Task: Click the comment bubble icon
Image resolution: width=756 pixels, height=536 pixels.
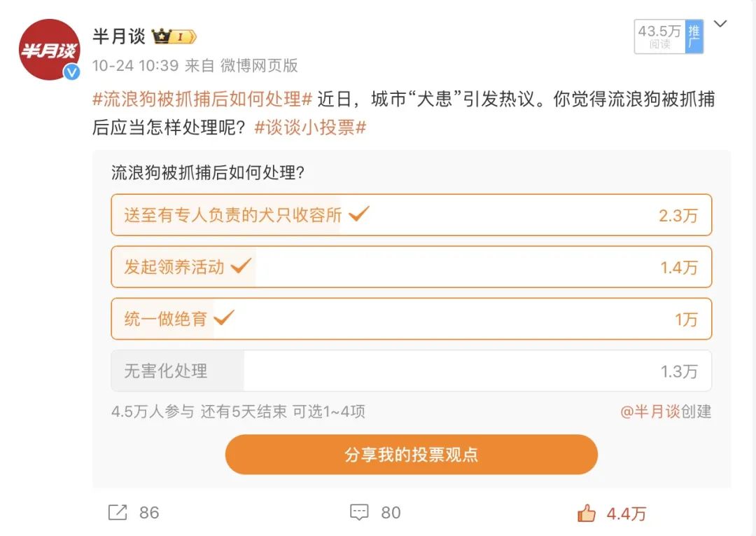Action: pos(359,512)
